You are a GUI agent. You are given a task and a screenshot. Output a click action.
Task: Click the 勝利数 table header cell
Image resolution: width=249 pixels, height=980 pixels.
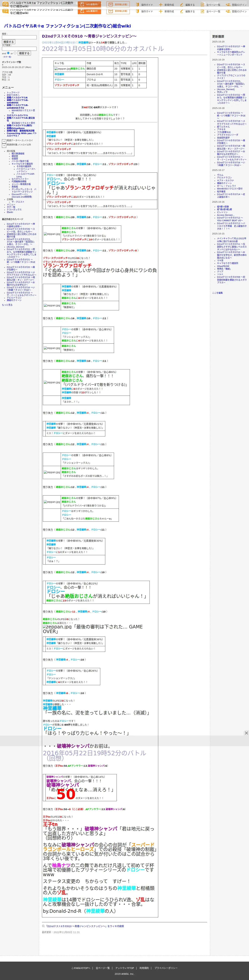point(142,63)
